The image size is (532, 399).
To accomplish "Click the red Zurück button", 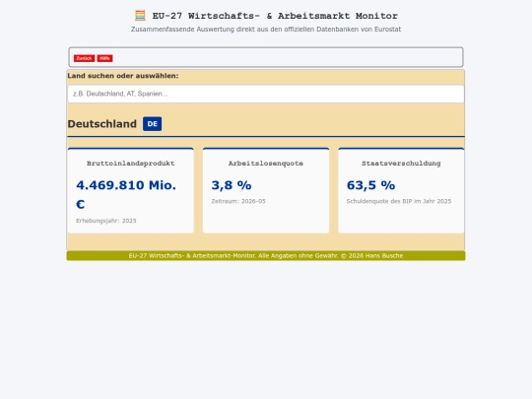I will (84, 58).
